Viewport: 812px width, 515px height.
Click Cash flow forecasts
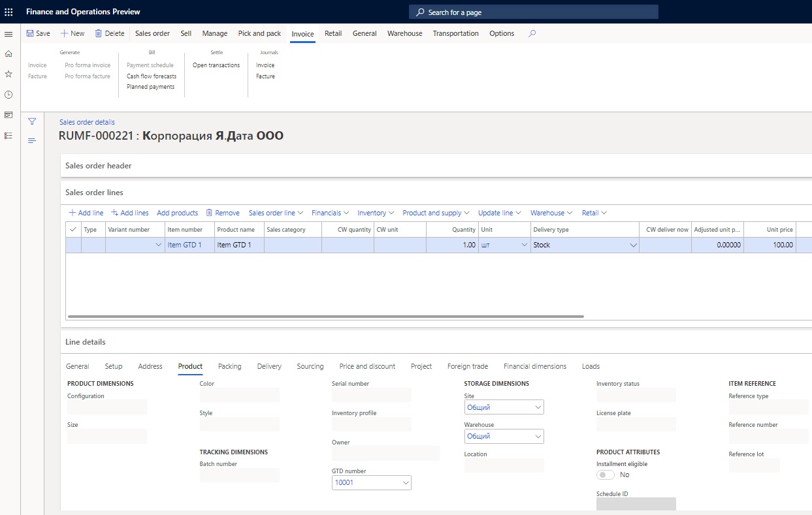click(x=152, y=76)
